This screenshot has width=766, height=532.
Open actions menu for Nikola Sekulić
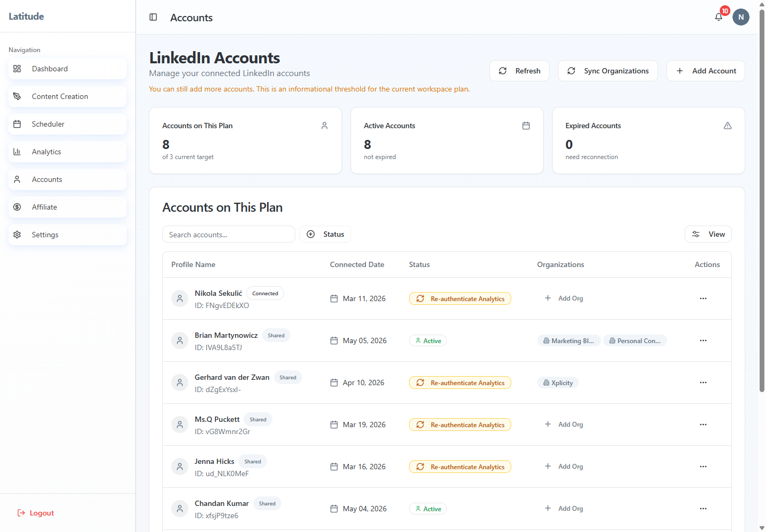[x=703, y=298]
